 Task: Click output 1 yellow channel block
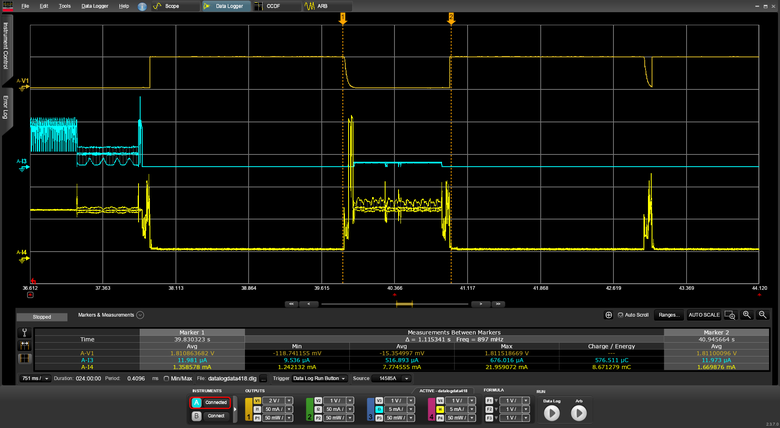[x=249, y=410]
